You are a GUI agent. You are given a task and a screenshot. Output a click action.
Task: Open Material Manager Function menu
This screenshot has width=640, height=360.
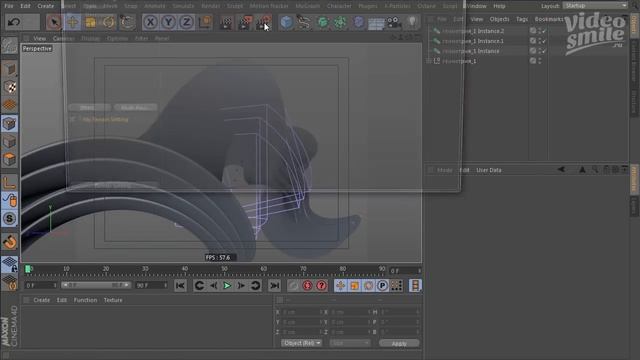tap(85, 300)
